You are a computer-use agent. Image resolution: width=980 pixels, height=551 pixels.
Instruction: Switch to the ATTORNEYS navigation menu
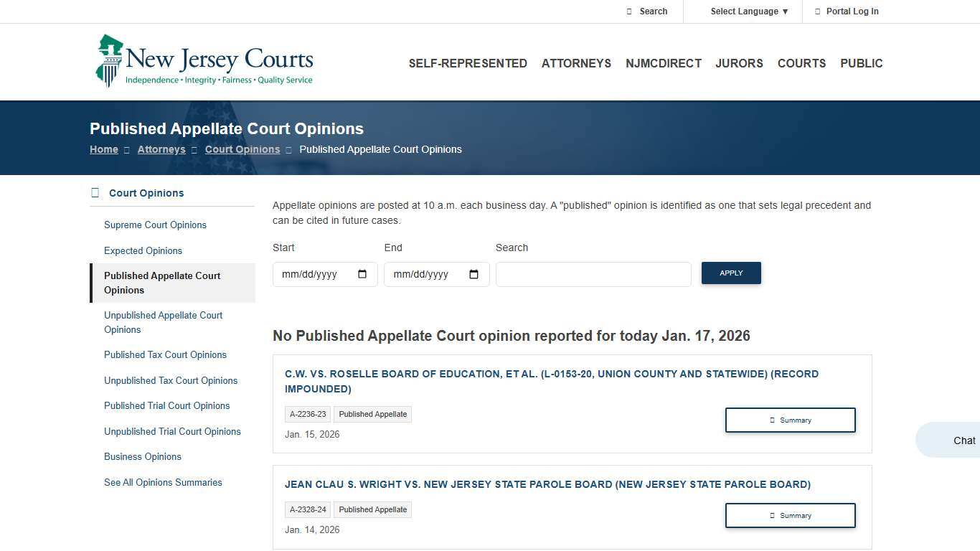tap(576, 63)
